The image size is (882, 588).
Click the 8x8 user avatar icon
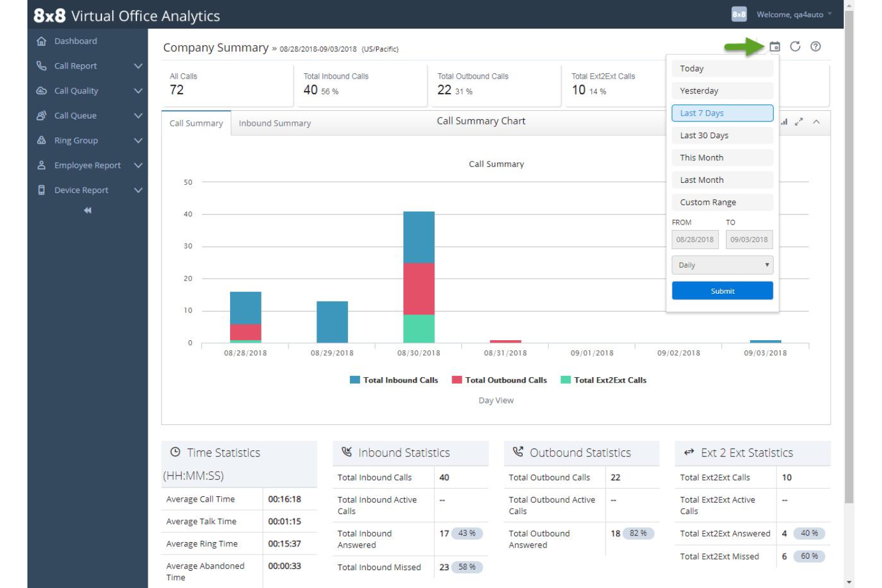click(x=739, y=14)
